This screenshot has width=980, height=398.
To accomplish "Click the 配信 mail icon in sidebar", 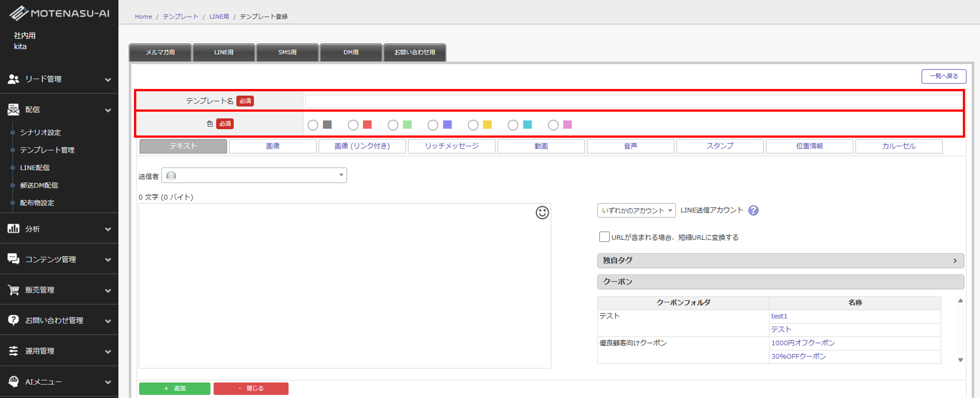I will [x=13, y=109].
